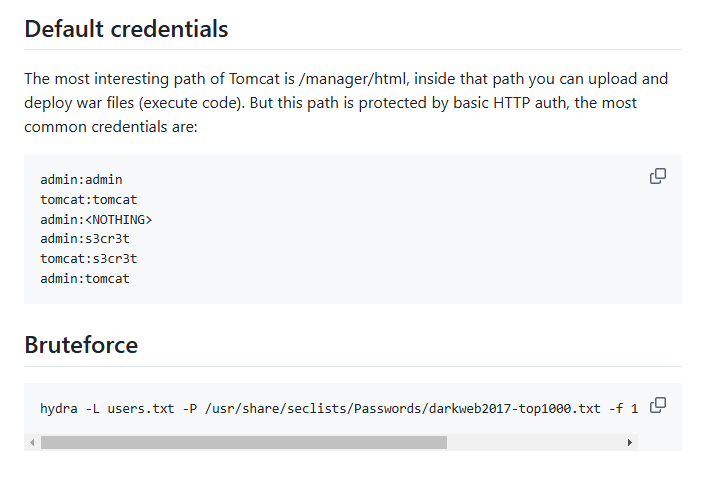Viewport: 705px width, 478px height.
Task: Click the scrollbar left arrow
Action: pos(32,442)
